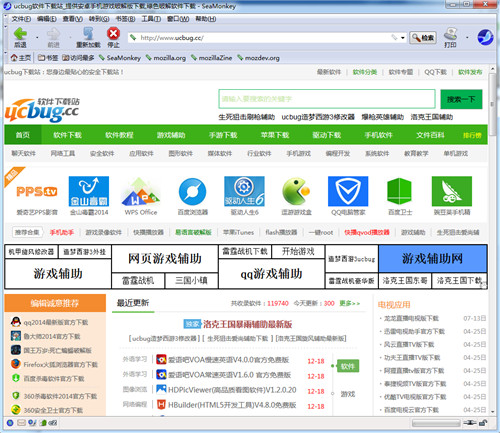Viewport: 500px width, 433px height.
Task: Click the HDPicViewer icon in the list
Action: click(161, 389)
